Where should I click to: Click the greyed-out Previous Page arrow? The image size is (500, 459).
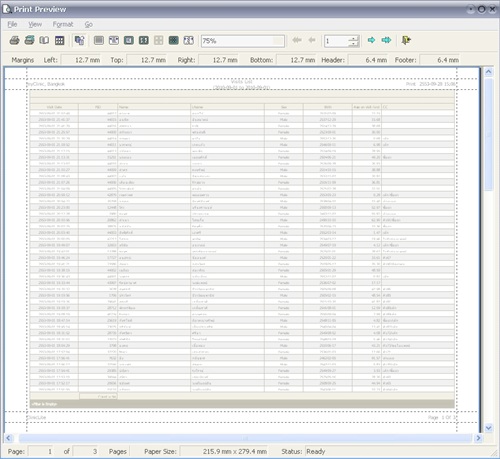point(312,40)
